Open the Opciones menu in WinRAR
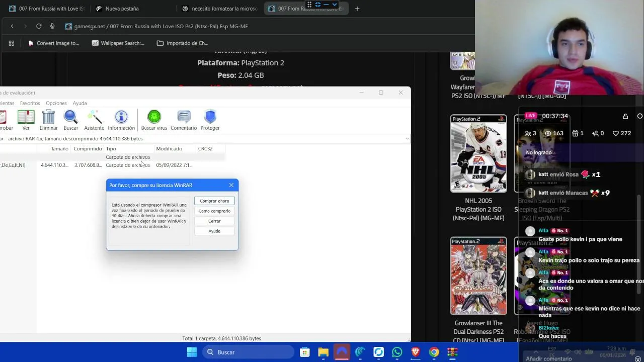Image resolution: width=644 pixels, height=362 pixels. [x=56, y=103]
